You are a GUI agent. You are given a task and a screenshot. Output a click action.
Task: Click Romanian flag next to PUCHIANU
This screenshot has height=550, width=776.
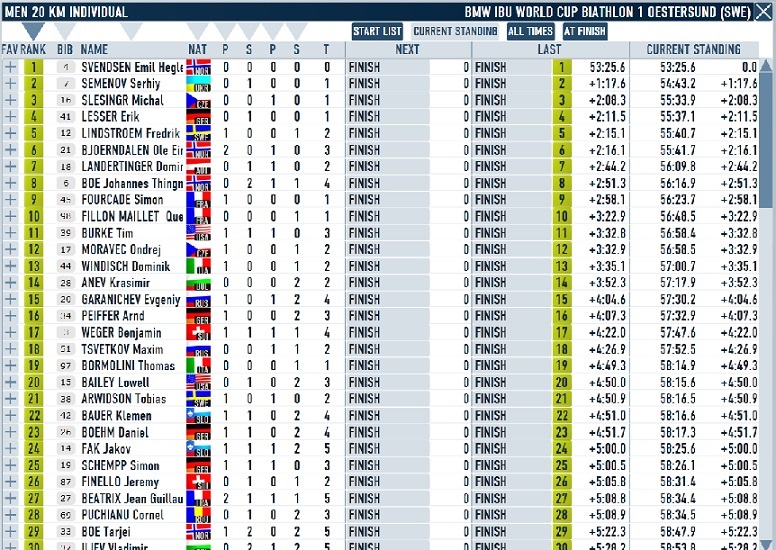coord(198,515)
